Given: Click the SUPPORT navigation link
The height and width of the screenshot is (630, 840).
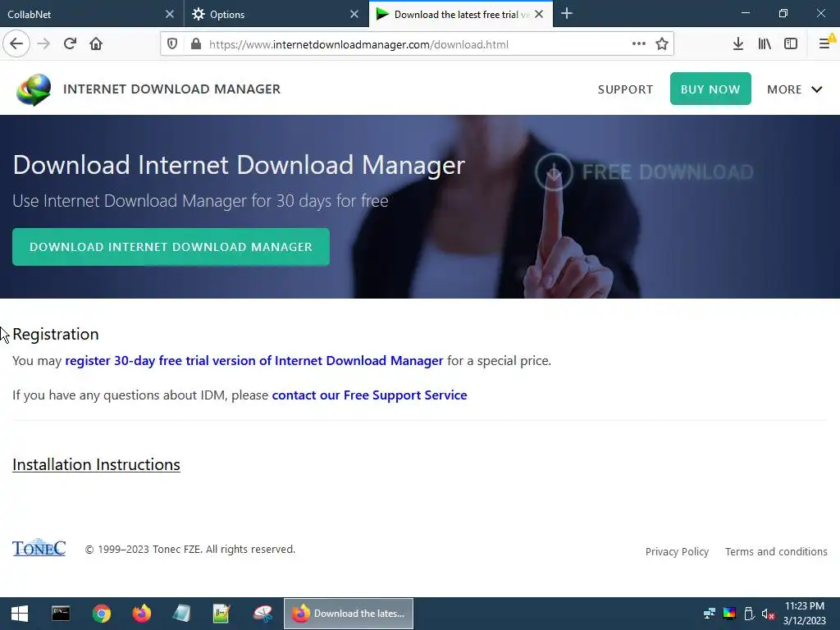Looking at the screenshot, I should point(625,89).
